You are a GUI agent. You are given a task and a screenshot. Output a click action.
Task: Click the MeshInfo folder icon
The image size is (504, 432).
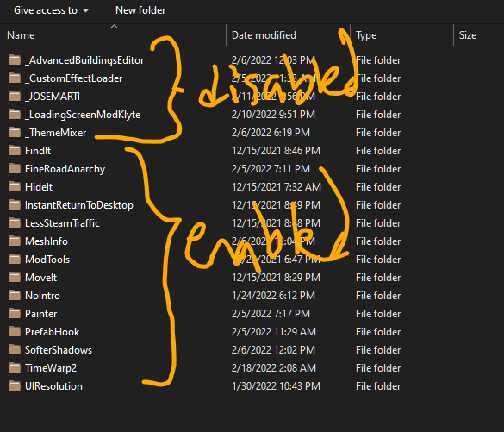click(x=15, y=241)
